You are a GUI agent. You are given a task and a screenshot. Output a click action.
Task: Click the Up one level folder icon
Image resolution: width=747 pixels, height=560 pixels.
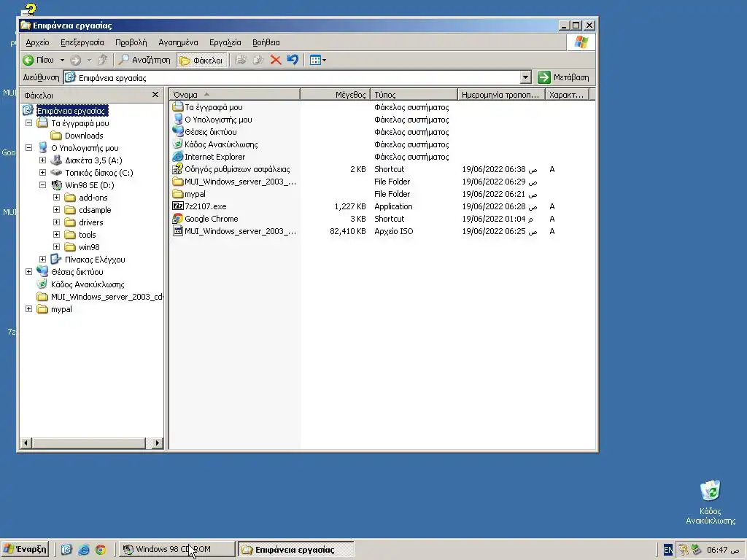[102, 60]
